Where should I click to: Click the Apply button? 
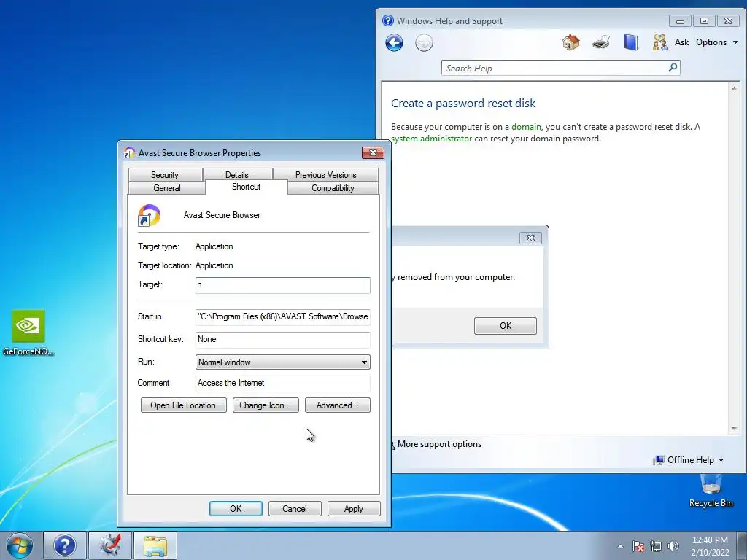[x=354, y=508]
